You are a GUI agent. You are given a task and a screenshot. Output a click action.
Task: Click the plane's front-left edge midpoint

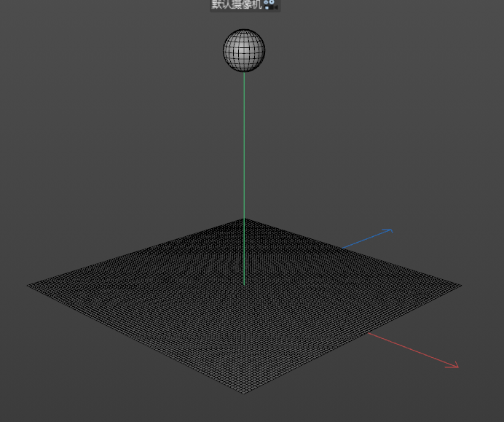[x=136, y=339]
